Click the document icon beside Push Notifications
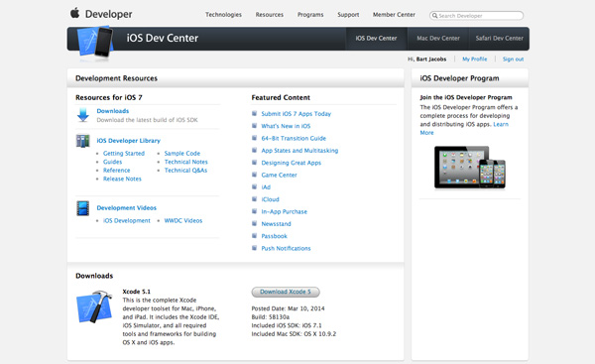The height and width of the screenshot is (364, 595). 254,248
